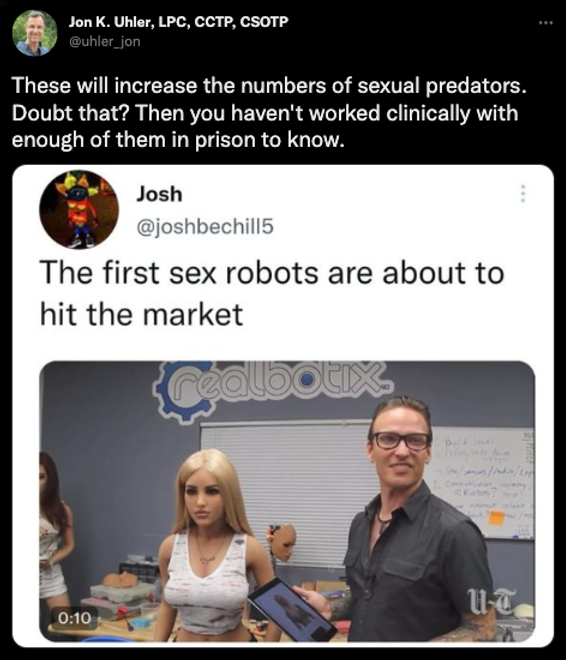Screen dimensions: 566x660
Task: View Josh's Crash Bandicoot avatar
Action: tap(79, 209)
